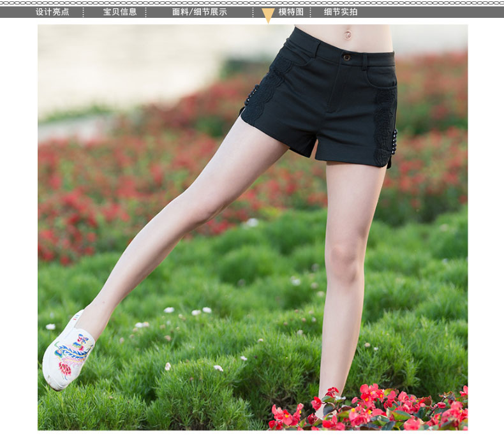Viewport: 504px width, 435px height.
Task: Click the peony embroidery on the shoe toe
Action: (65, 369)
